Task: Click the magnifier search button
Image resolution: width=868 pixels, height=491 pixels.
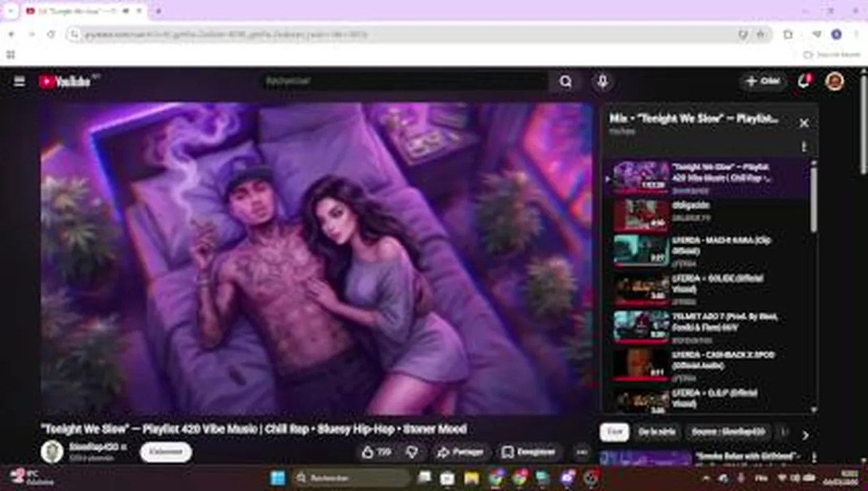Action: 566,81
